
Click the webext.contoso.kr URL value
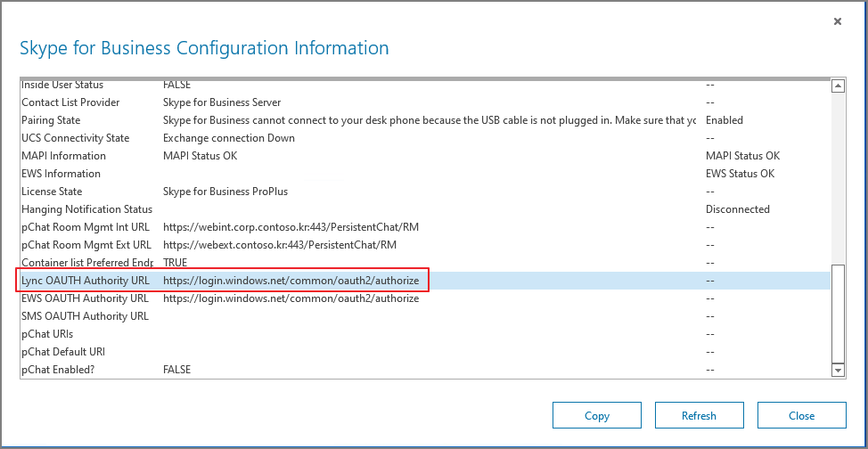point(280,245)
